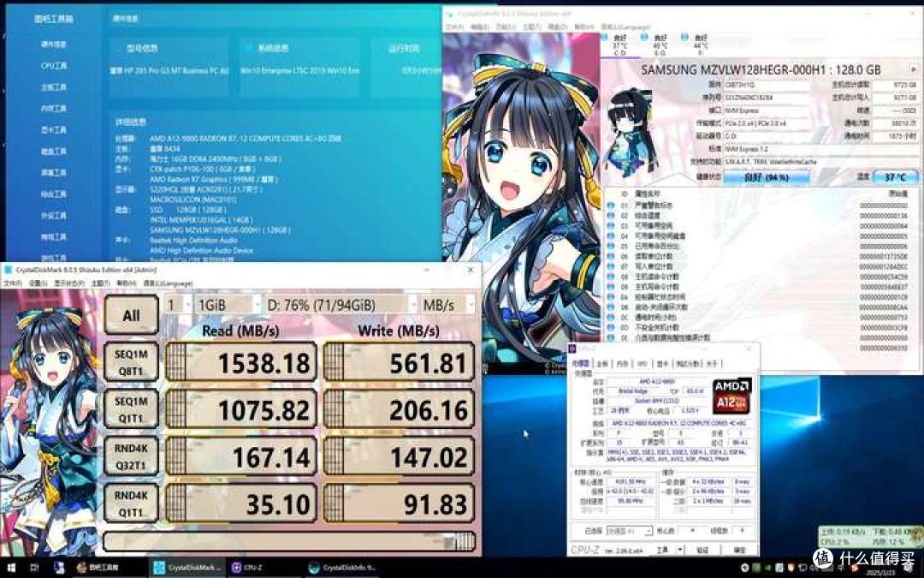Select 显卡工具 in 图吧工具箱 sidebar
The height and width of the screenshot is (578, 924).
pyautogui.click(x=54, y=130)
